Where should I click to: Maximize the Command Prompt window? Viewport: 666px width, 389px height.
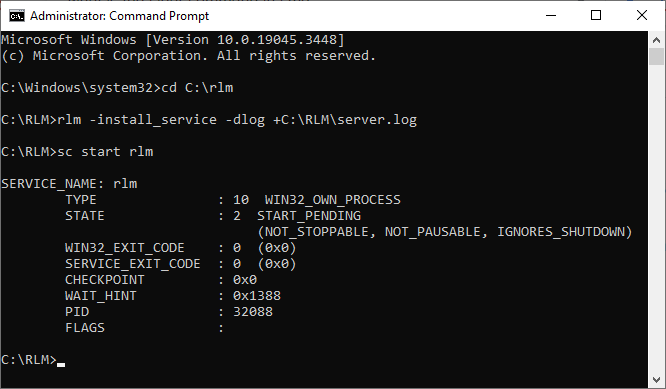click(596, 16)
